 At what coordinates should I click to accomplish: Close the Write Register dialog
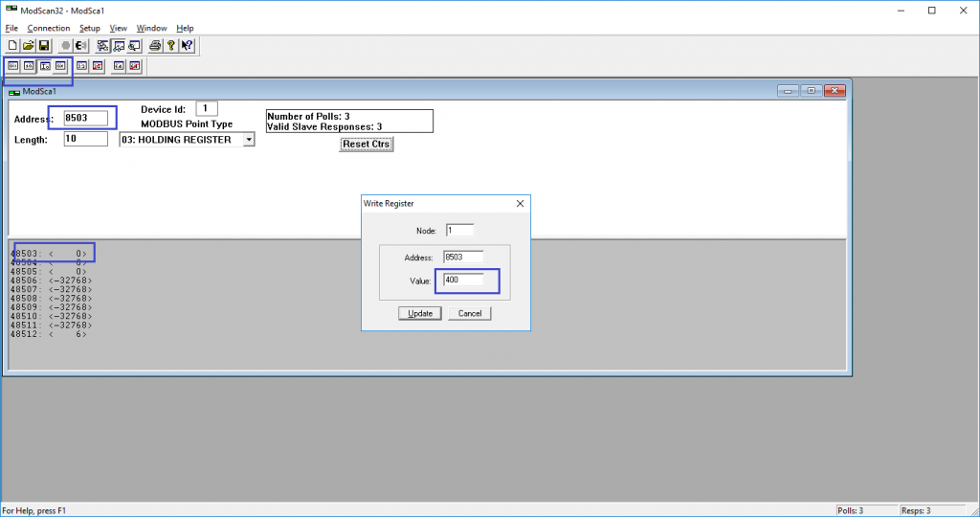click(520, 203)
